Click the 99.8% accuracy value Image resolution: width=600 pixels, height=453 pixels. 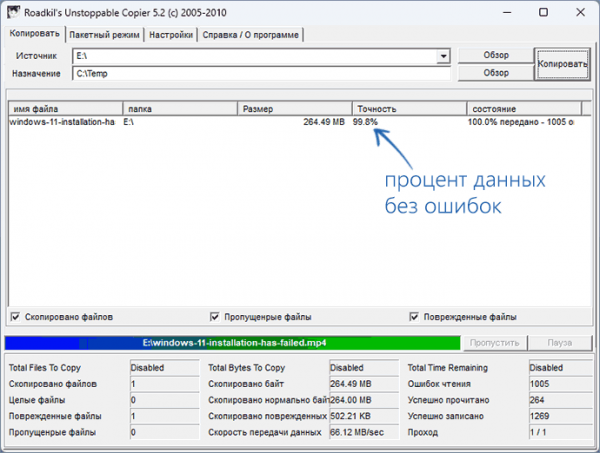pyautogui.click(x=365, y=122)
